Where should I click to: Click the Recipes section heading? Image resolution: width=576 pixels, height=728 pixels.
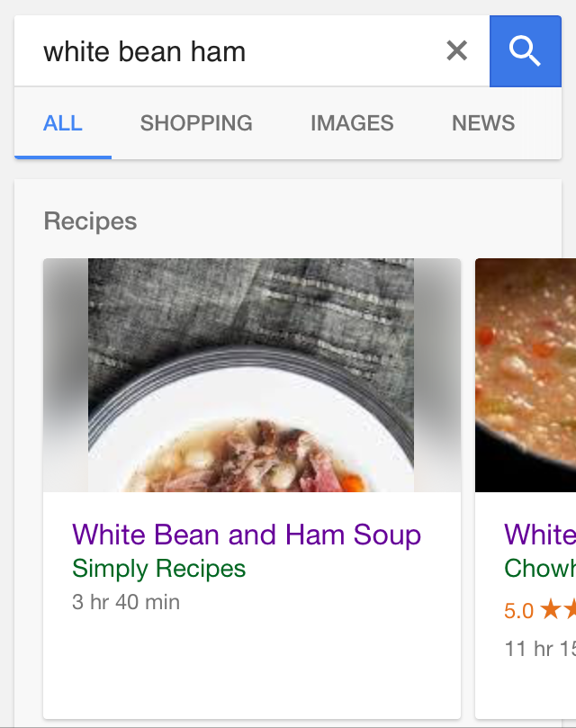90,221
